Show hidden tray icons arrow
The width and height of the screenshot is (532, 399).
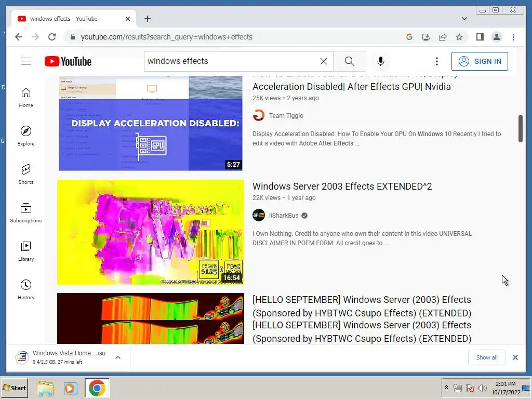(x=446, y=387)
